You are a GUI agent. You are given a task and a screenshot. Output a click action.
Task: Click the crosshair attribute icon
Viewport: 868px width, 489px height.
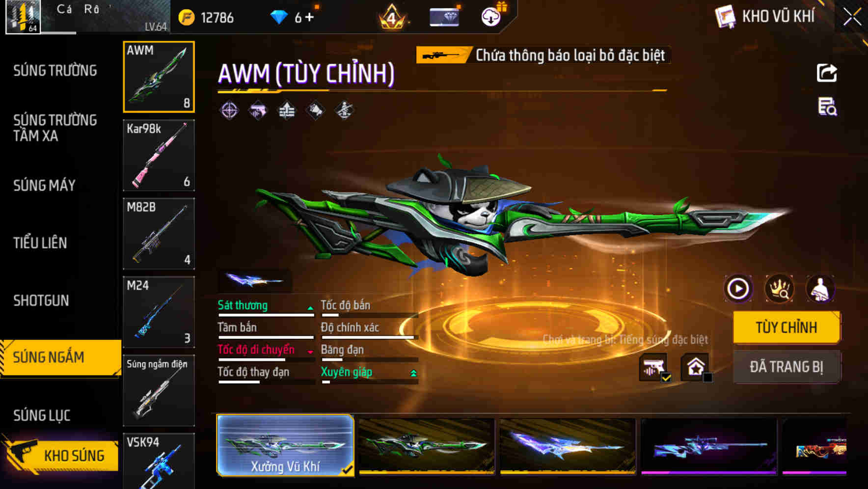(229, 110)
